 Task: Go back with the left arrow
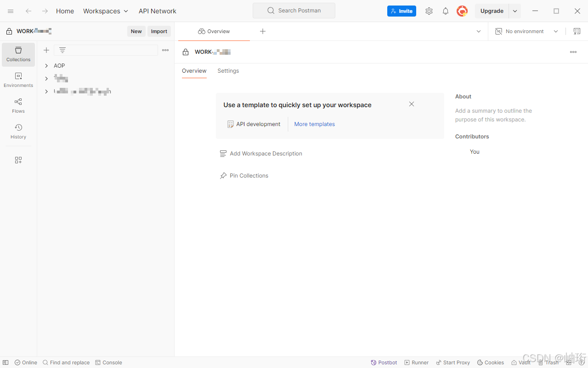(28, 11)
